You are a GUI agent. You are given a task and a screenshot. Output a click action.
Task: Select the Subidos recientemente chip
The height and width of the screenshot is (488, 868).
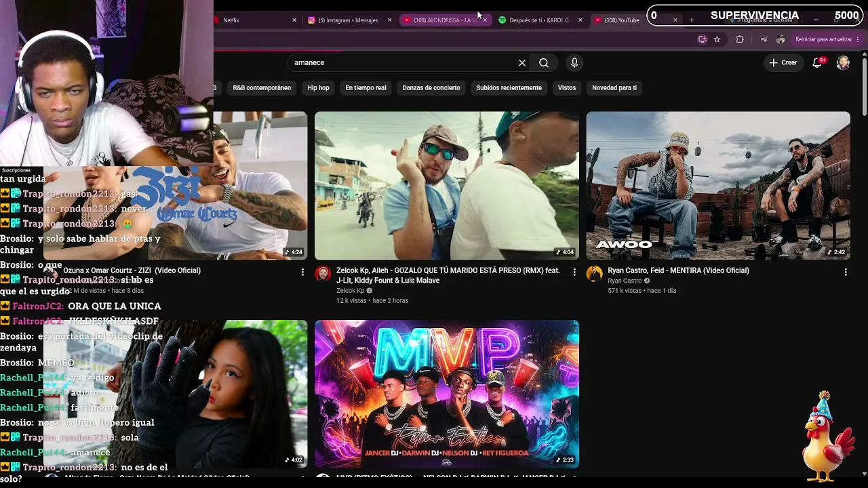[x=509, y=87]
